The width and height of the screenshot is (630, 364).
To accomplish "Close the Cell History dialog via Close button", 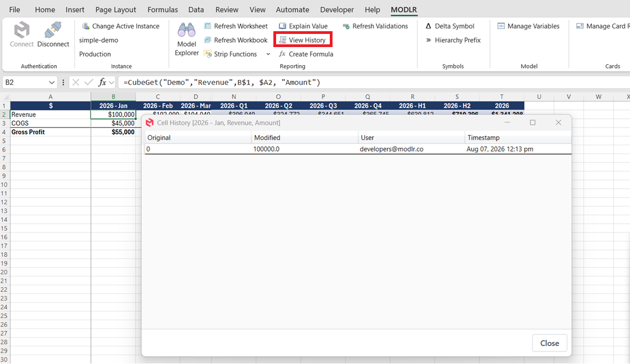I will 549,343.
